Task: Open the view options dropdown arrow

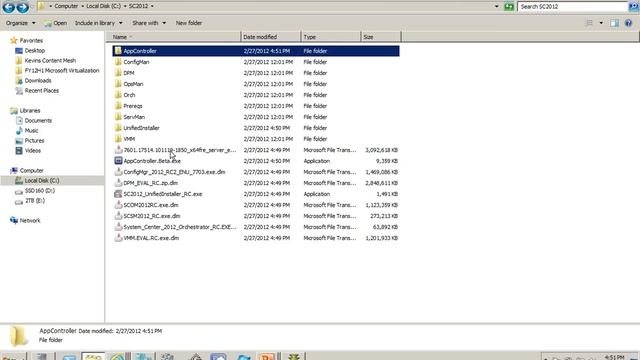Action: 601,23
